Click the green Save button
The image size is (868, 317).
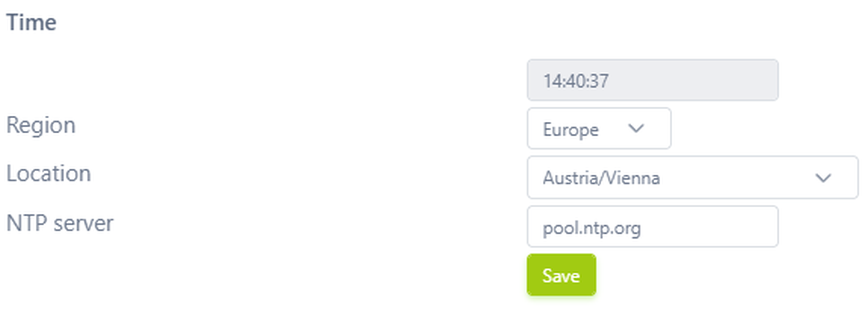pos(561,274)
